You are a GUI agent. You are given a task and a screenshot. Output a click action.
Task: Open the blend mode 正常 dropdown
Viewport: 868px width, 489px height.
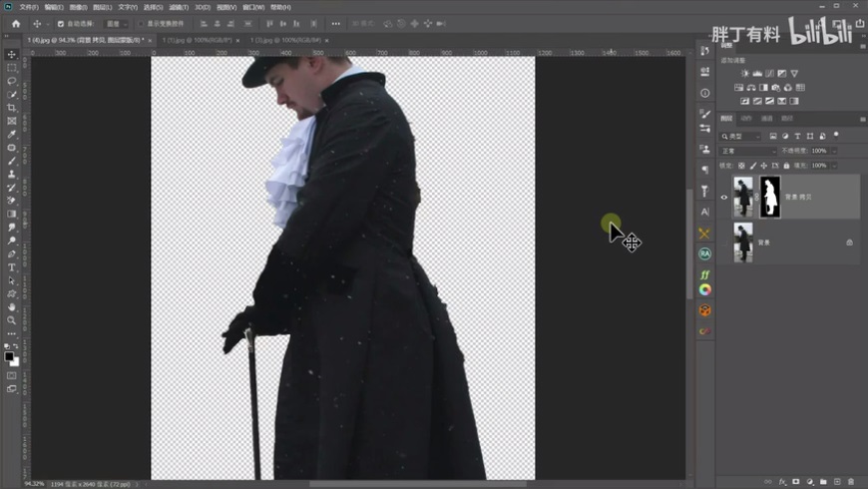(x=748, y=151)
